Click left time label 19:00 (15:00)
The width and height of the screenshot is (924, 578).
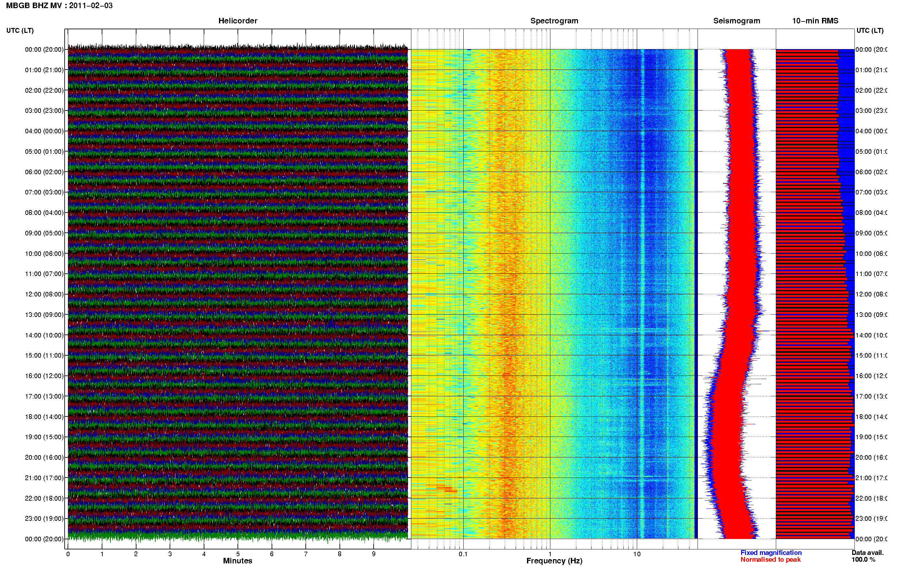tap(44, 437)
